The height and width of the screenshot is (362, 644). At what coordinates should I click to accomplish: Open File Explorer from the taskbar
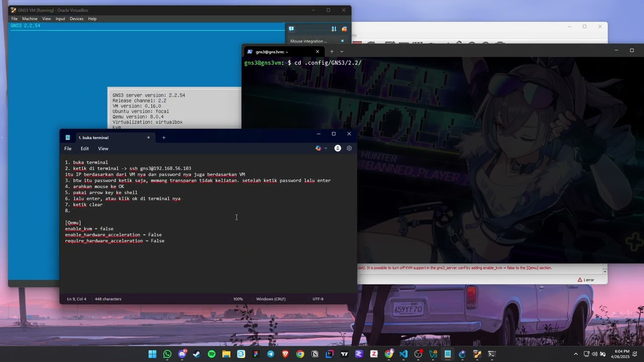(x=226, y=354)
